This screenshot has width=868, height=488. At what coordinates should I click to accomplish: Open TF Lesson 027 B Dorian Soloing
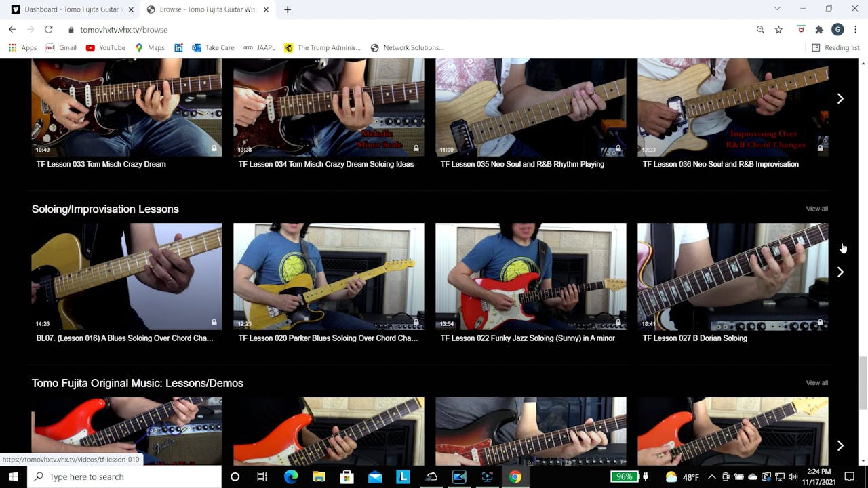(732, 277)
